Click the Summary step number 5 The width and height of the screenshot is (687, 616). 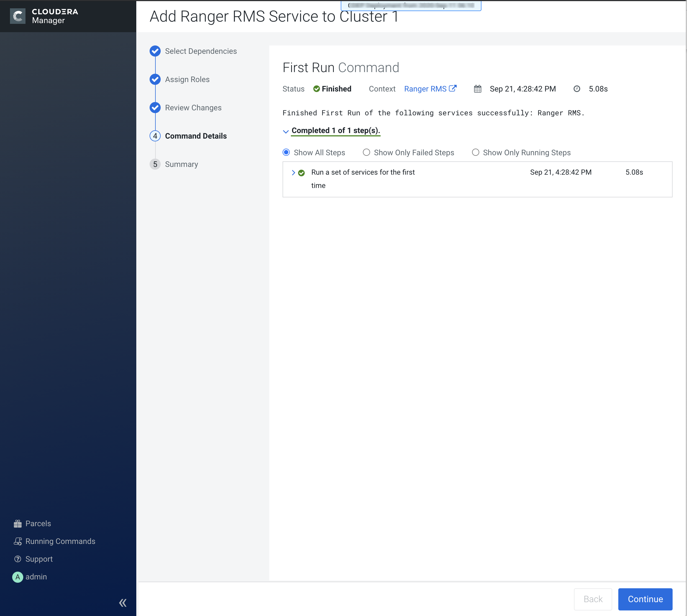(155, 164)
